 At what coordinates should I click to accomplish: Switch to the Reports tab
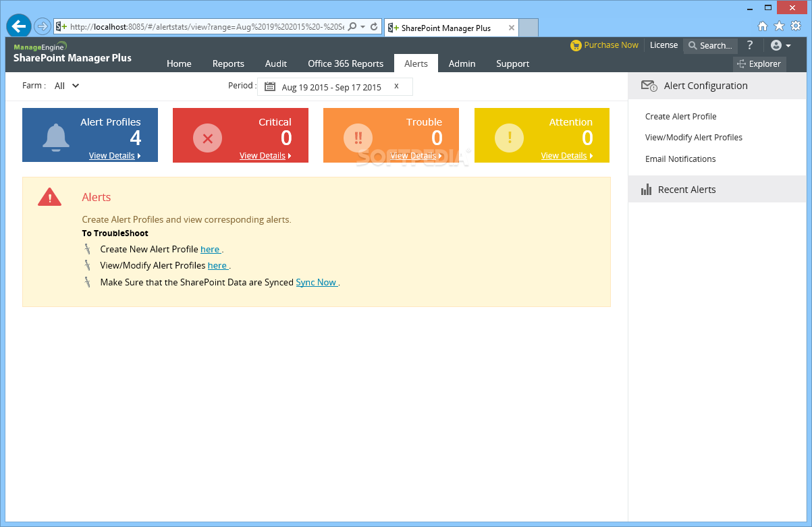point(228,63)
